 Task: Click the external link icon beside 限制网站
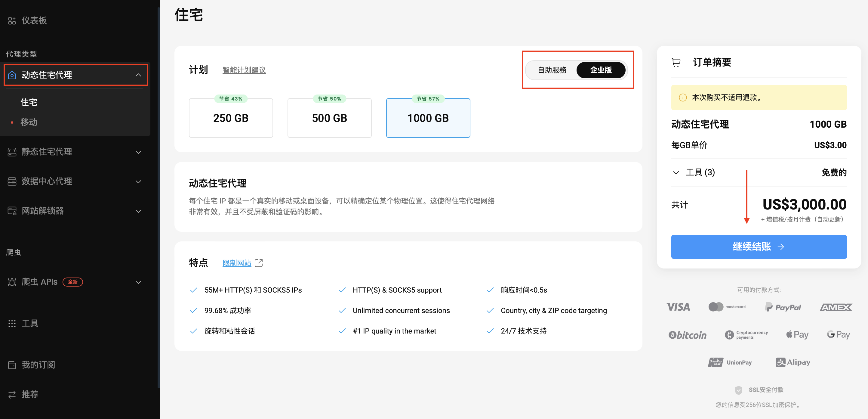pyautogui.click(x=258, y=263)
